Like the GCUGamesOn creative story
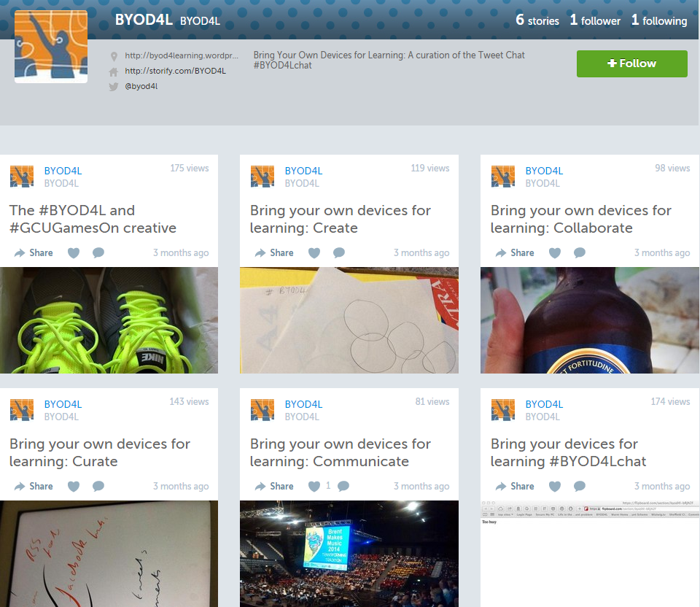The height and width of the screenshot is (607, 700). [x=74, y=253]
